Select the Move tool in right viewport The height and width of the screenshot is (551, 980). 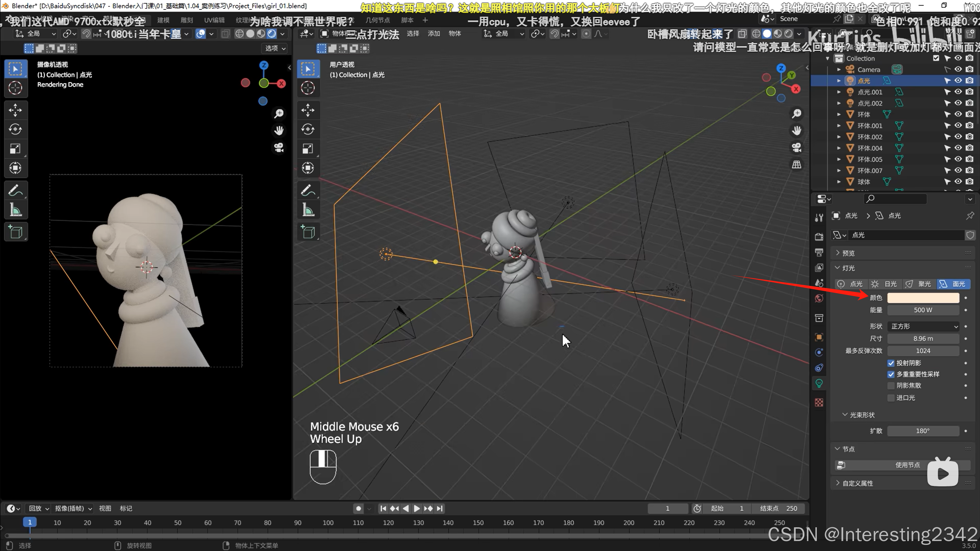click(x=308, y=111)
